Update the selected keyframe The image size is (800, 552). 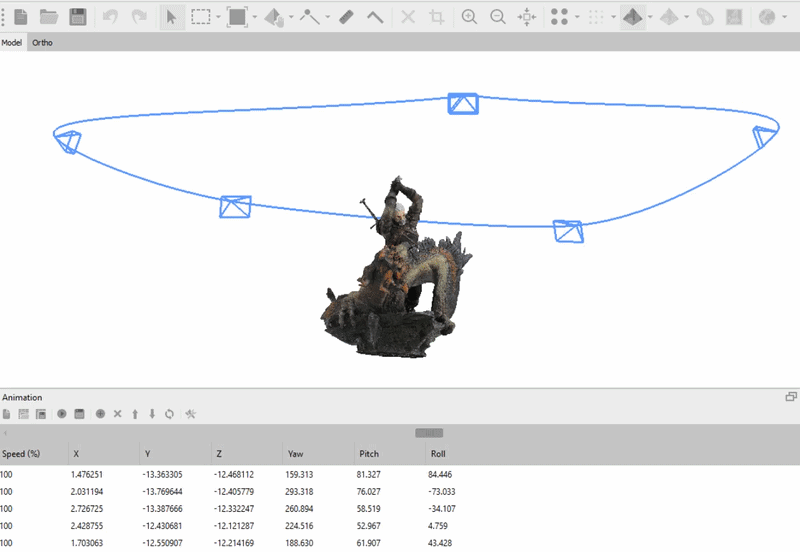click(x=169, y=414)
